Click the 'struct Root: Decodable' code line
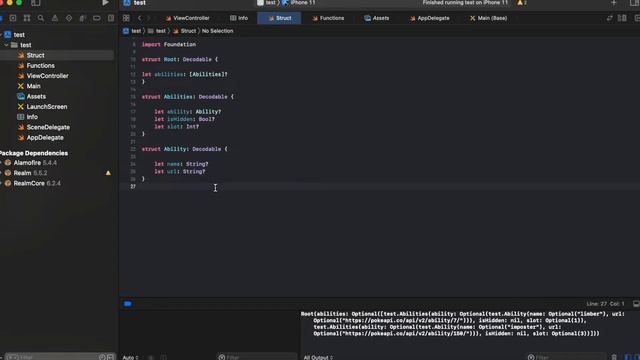The height and width of the screenshot is (360, 640). pos(180,60)
